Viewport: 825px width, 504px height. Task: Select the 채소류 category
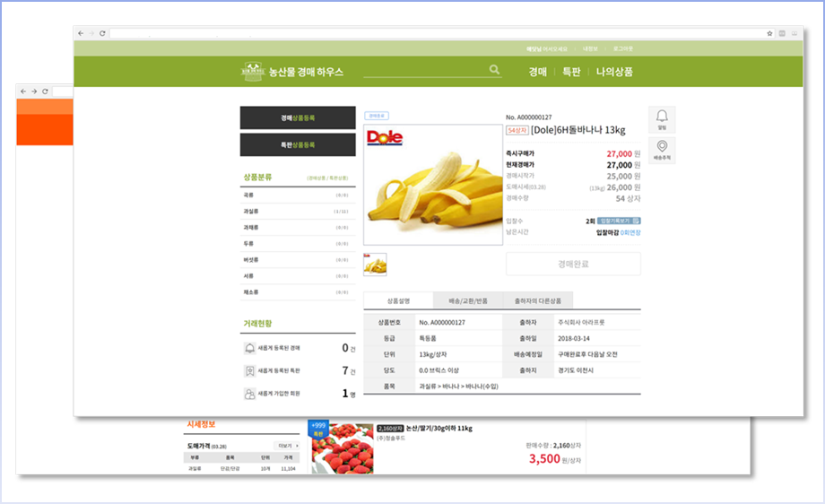298,292
